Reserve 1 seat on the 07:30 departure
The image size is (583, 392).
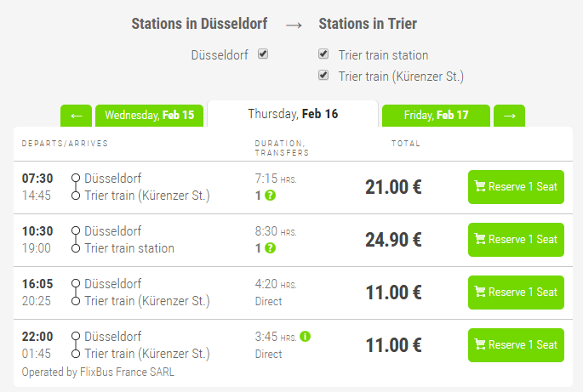516,187
